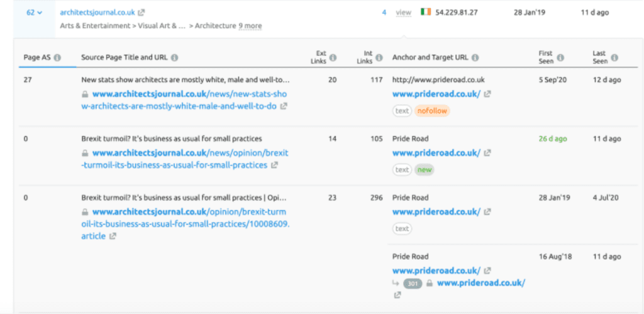Open prideroad.co.uk target first seen 26 d ago

436,153
